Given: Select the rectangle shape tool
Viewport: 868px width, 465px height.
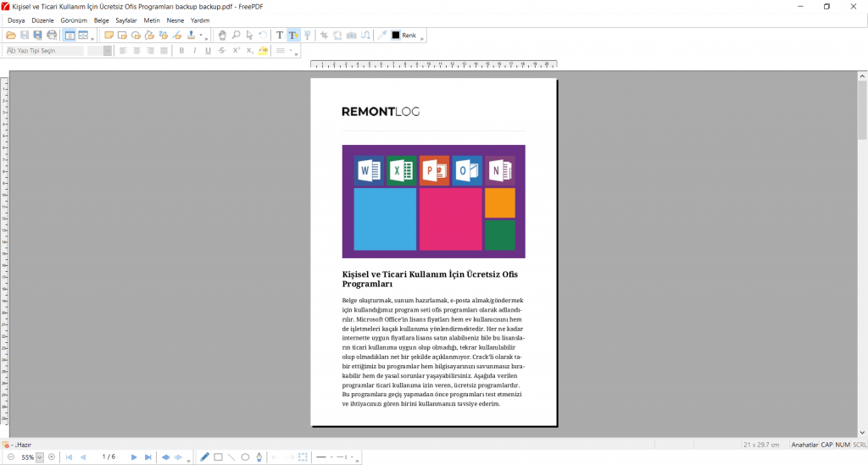Looking at the screenshot, I should coord(218,457).
